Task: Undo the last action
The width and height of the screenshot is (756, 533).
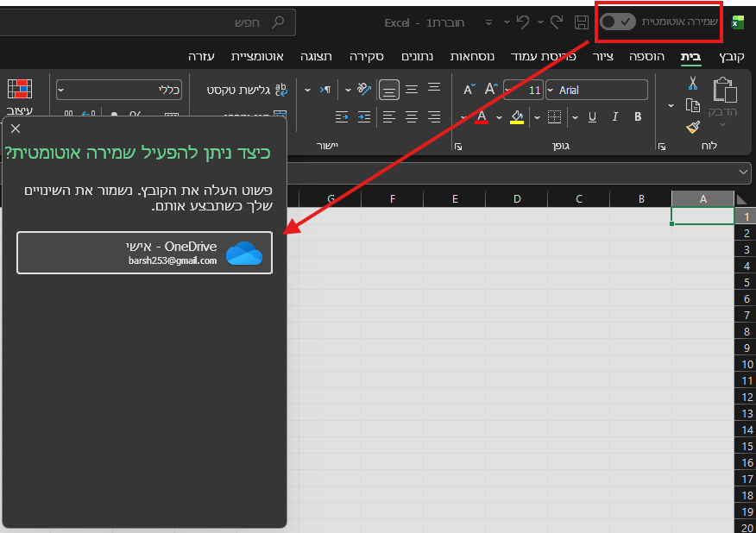Action: click(523, 22)
